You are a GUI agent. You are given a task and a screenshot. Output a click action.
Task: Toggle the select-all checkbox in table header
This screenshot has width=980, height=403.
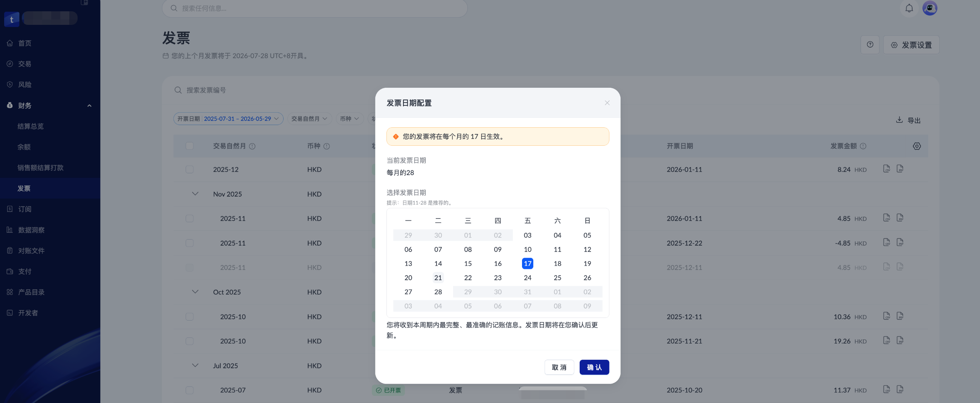(189, 146)
